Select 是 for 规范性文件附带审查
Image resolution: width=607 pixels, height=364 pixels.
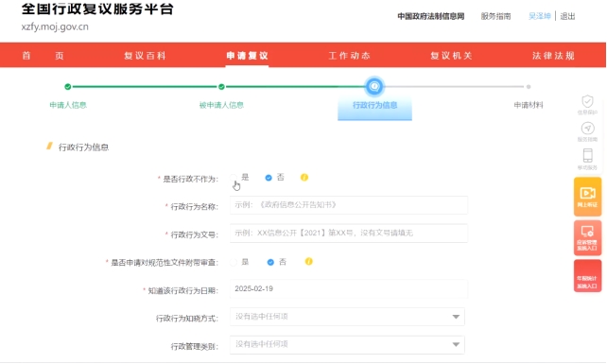pyautogui.click(x=233, y=262)
